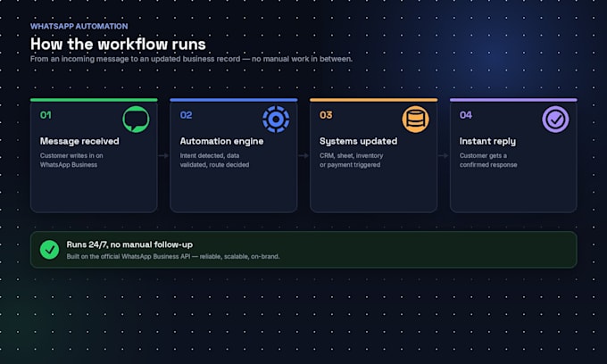Screen dimensions: 607x364
Task: Click the 'How the workflow runs' heading
Action: [118, 44]
